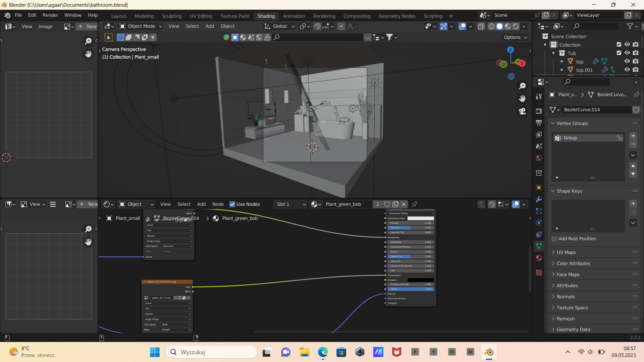This screenshot has height=362, width=644.
Task: Select rendered viewport shading mode
Action: point(516,26)
